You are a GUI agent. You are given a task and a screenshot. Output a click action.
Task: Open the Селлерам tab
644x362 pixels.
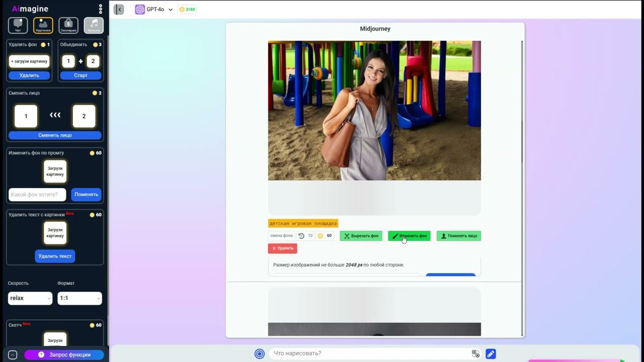point(68,25)
